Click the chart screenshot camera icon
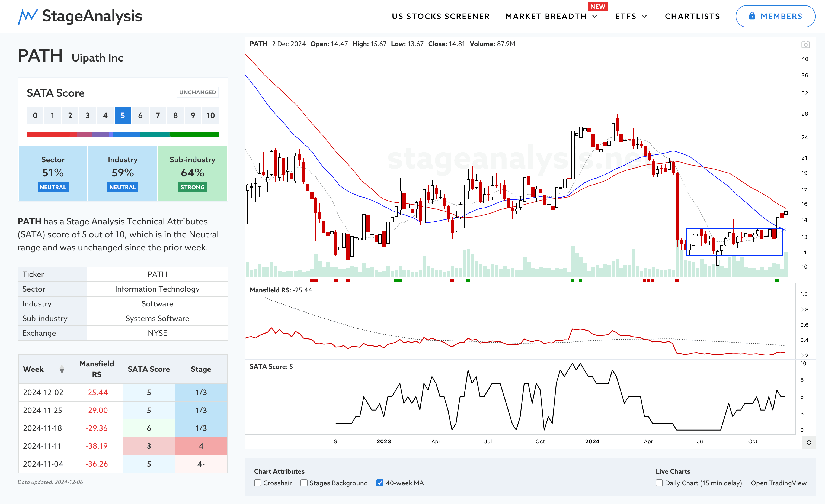 click(x=805, y=44)
